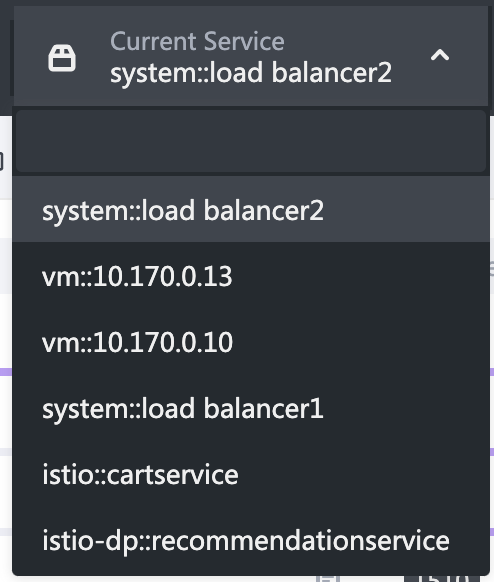Screen dimensions: 494x582
Task: Select highlighted system::load balancer2 option
Action: coord(251,209)
